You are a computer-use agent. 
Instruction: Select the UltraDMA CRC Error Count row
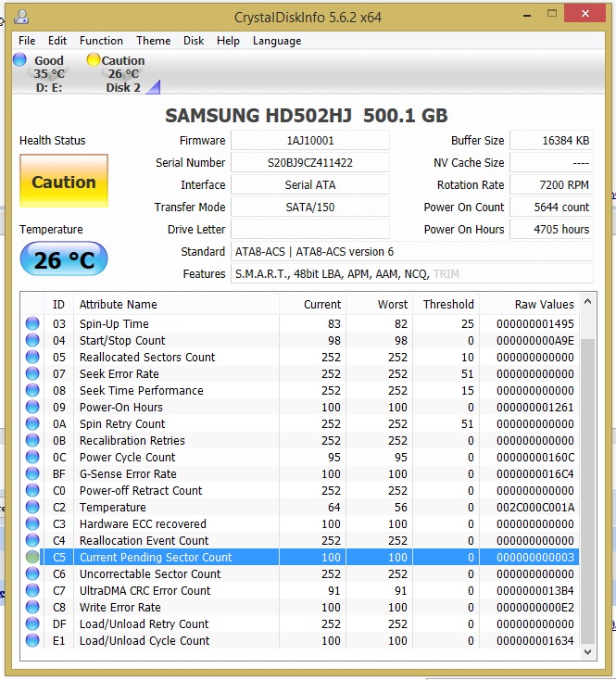299,590
